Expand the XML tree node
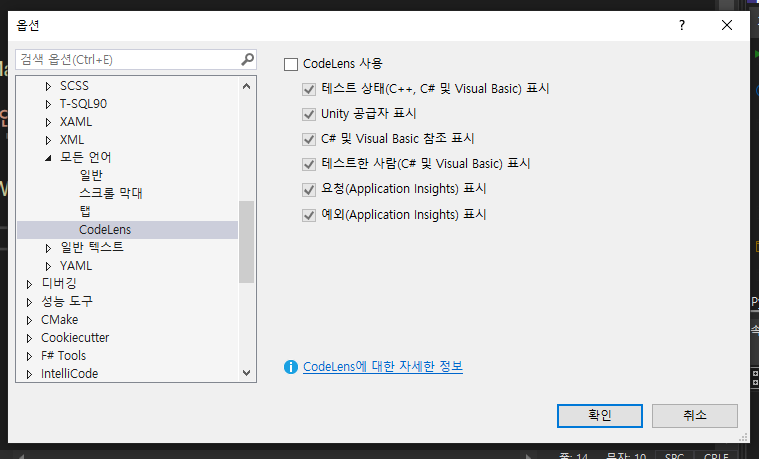 tap(48, 140)
